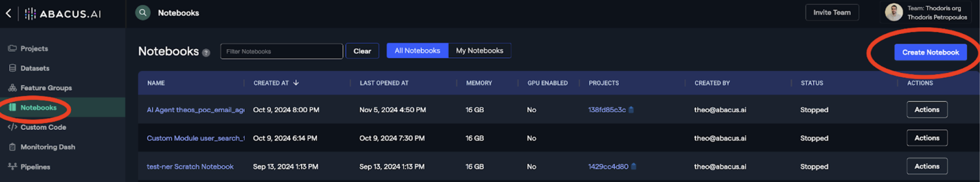Click theo@abacus.ai in the Custom Module row
The width and height of the screenshot is (980, 182).
(720, 138)
